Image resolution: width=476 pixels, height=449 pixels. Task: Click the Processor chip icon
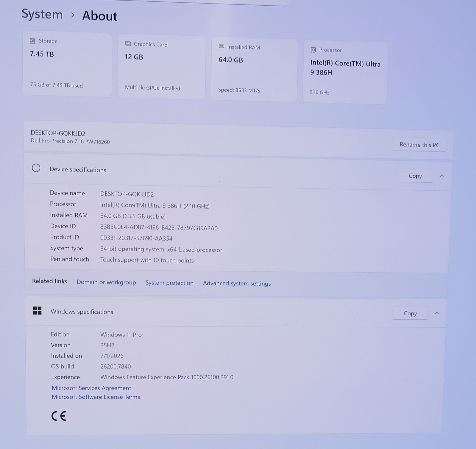point(313,50)
